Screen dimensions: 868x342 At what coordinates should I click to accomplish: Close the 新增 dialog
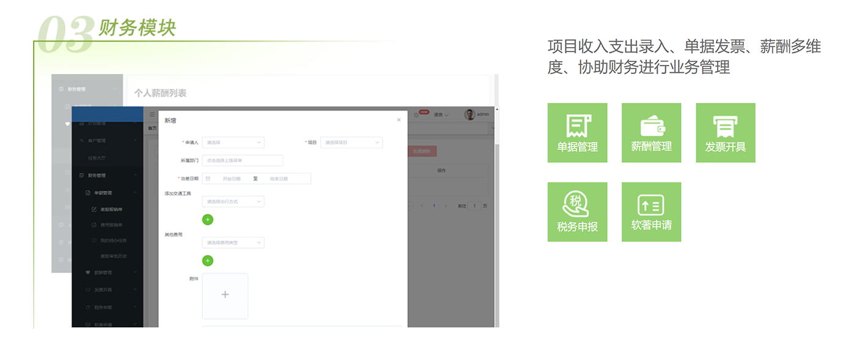click(399, 120)
